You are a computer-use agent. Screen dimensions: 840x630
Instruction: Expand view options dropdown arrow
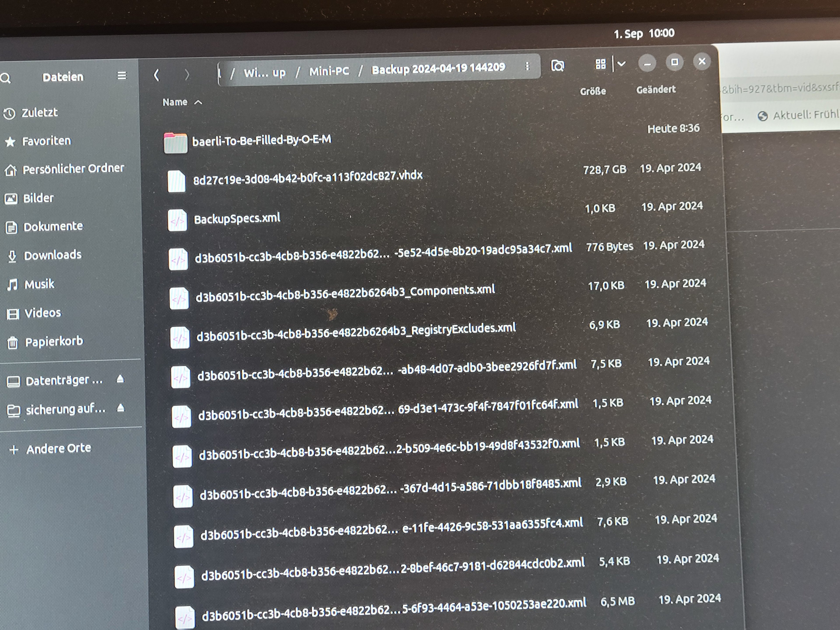coord(622,64)
